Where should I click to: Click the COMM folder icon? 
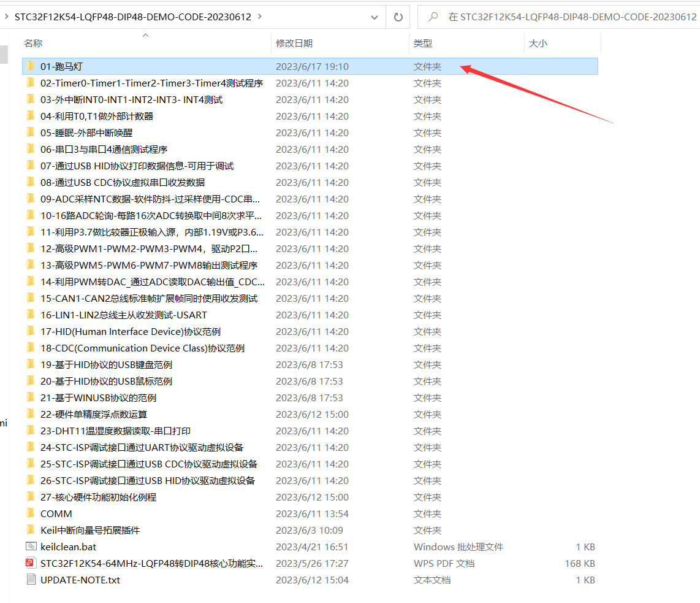click(x=31, y=513)
